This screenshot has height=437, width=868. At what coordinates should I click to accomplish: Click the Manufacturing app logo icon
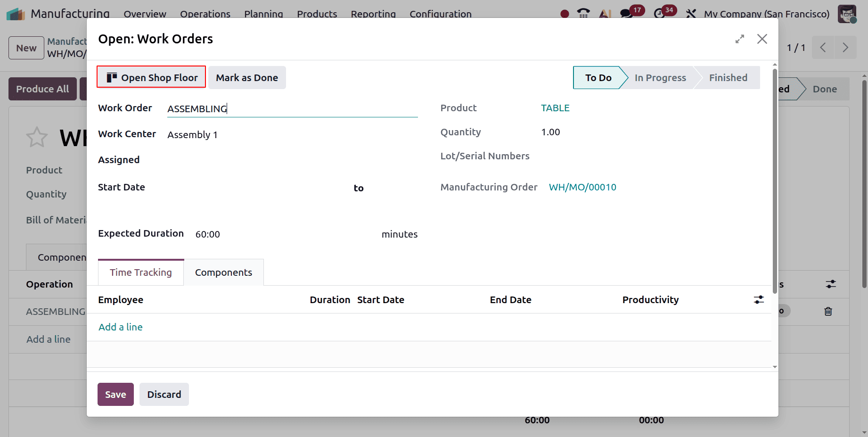pos(16,14)
